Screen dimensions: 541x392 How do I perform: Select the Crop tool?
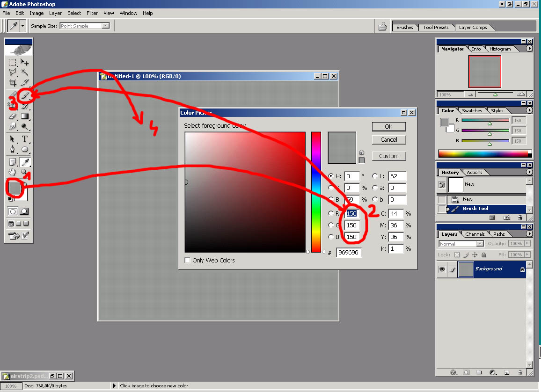pos(13,83)
